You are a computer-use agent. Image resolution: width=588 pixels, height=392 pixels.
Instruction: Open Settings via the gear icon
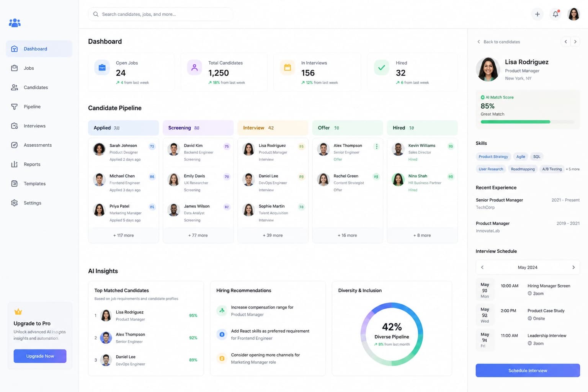pos(14,203)
